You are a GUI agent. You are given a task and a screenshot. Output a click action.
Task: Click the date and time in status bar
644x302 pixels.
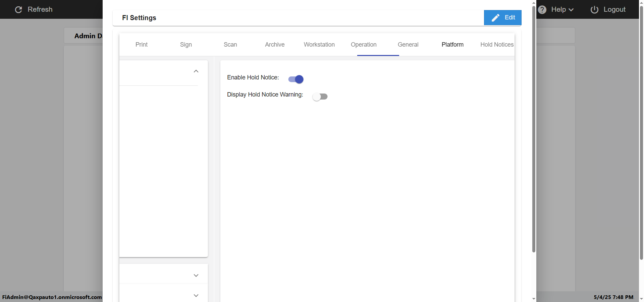613,297
